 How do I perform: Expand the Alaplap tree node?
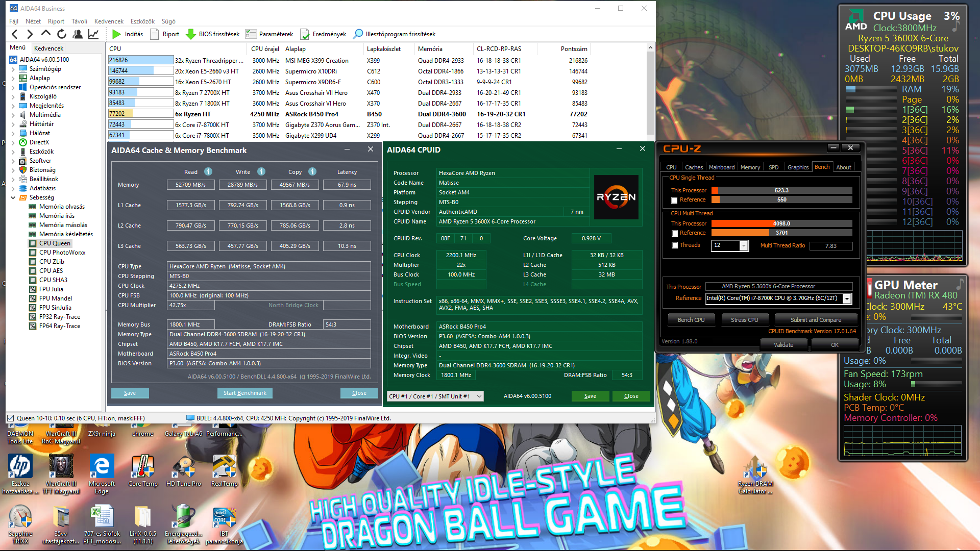13,78
